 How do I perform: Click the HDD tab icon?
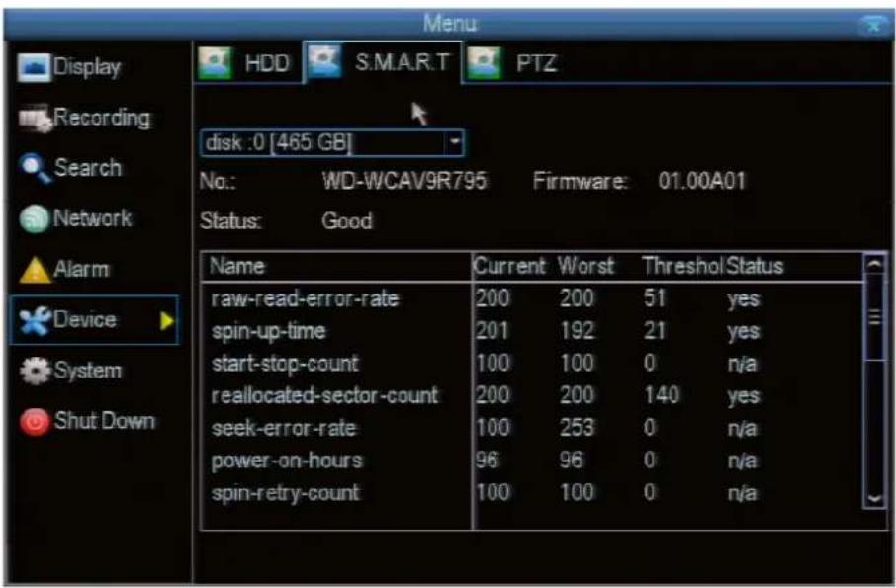point(215,62)
